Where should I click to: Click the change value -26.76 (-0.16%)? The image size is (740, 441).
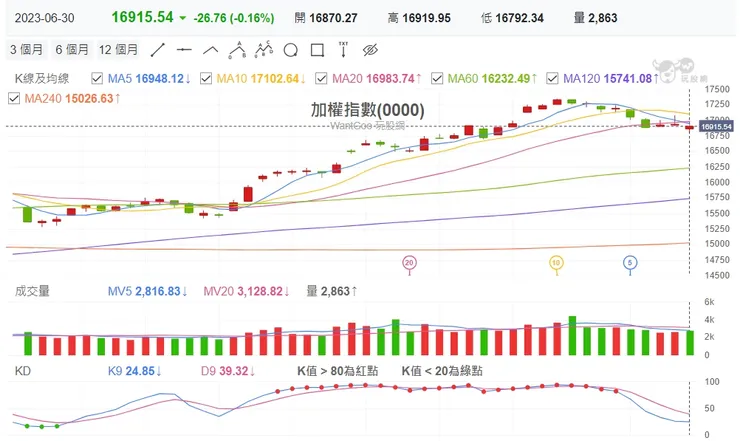[234, 18]
